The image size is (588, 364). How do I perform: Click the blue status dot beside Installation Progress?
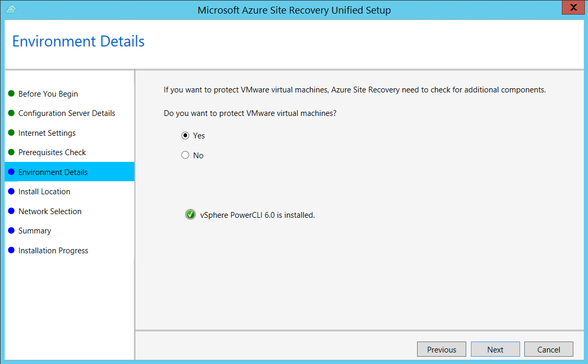tap(13, 250)
